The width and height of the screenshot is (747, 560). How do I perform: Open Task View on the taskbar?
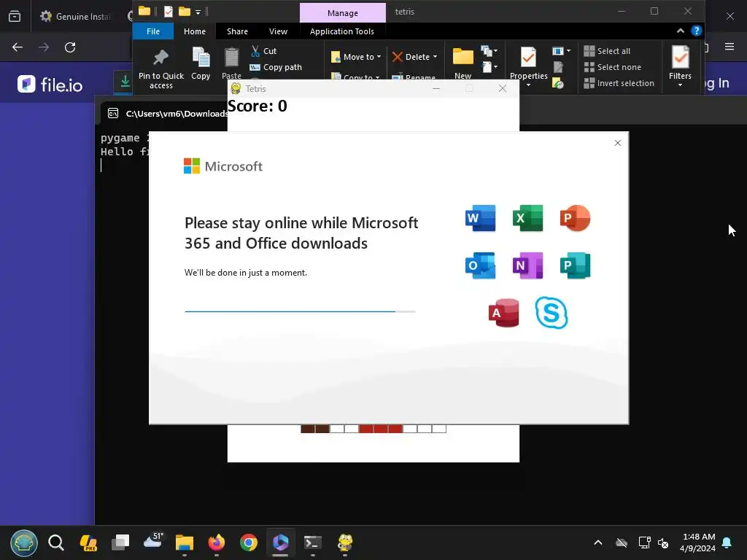pos(120,542)
